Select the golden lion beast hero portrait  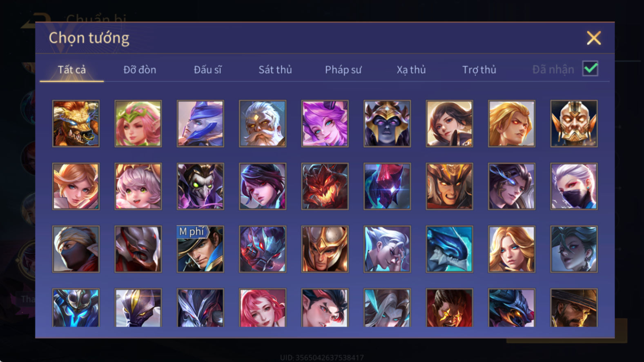coord(76,124)
